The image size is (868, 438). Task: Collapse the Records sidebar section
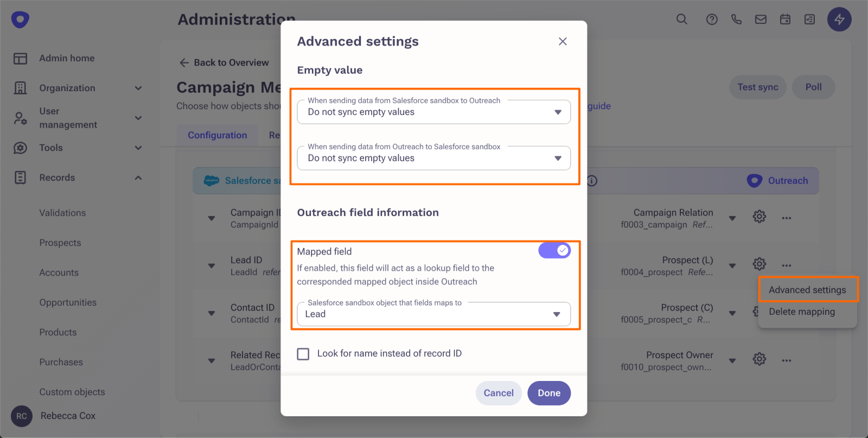coord(138,177)
